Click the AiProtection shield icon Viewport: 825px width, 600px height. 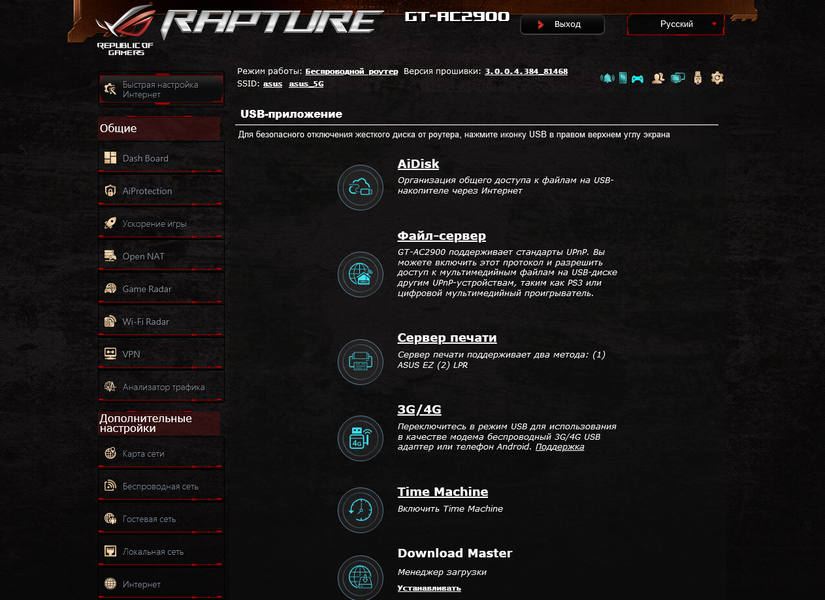(x=110, y=191)
